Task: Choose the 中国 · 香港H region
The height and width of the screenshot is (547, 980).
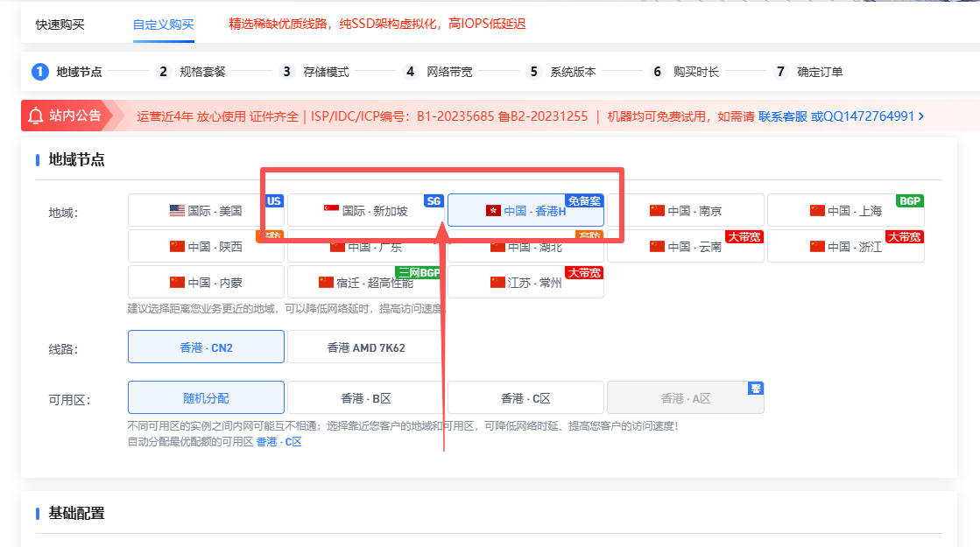Action: [525, 211]
